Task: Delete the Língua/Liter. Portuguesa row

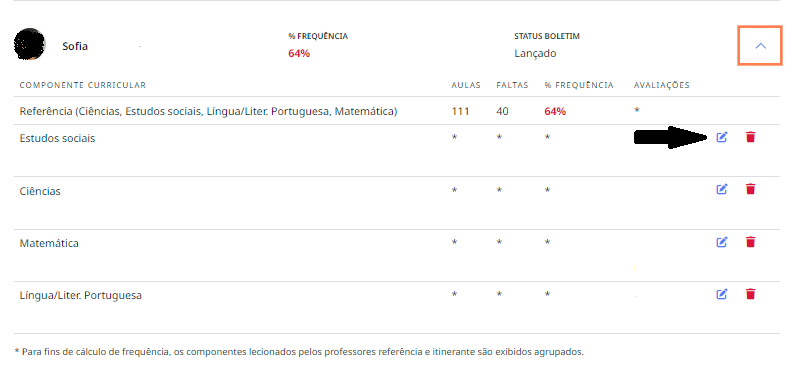Action: pyautogui.click(x=750, y=294)
